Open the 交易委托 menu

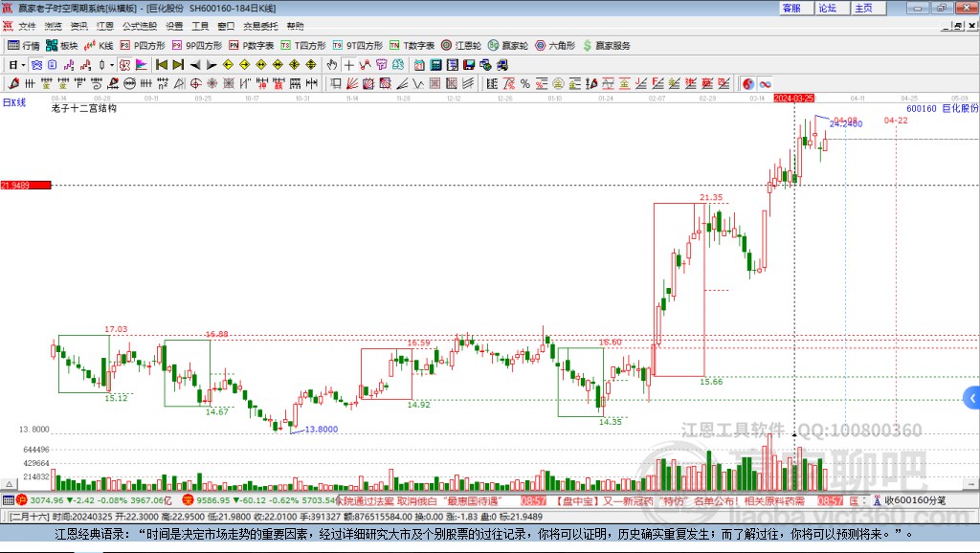pos(260,26)
